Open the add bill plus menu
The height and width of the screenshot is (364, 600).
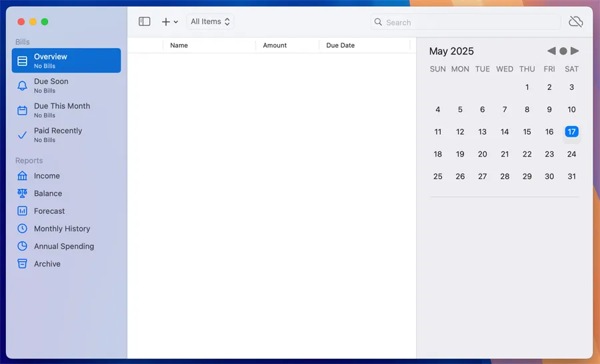click(x=169, y=22)
